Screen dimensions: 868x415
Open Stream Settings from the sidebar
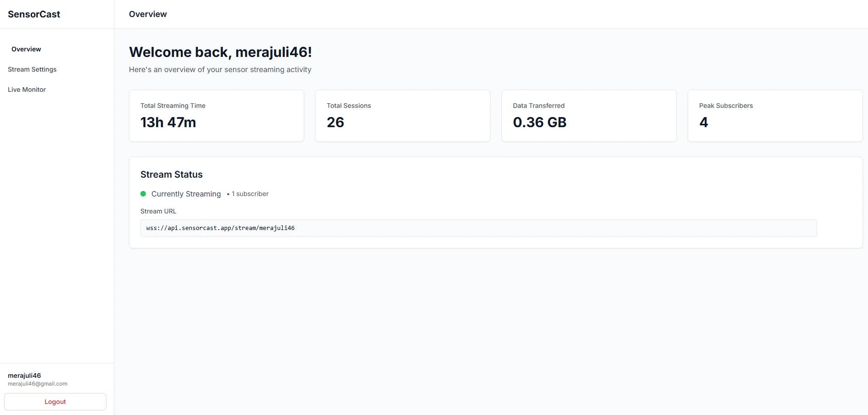point(32,69)
